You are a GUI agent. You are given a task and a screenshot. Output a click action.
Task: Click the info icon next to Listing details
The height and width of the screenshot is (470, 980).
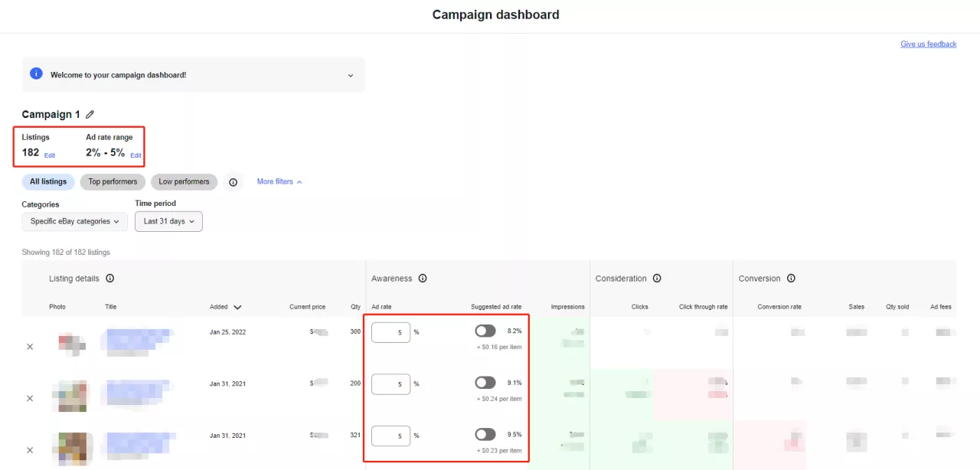pos(109,279)
